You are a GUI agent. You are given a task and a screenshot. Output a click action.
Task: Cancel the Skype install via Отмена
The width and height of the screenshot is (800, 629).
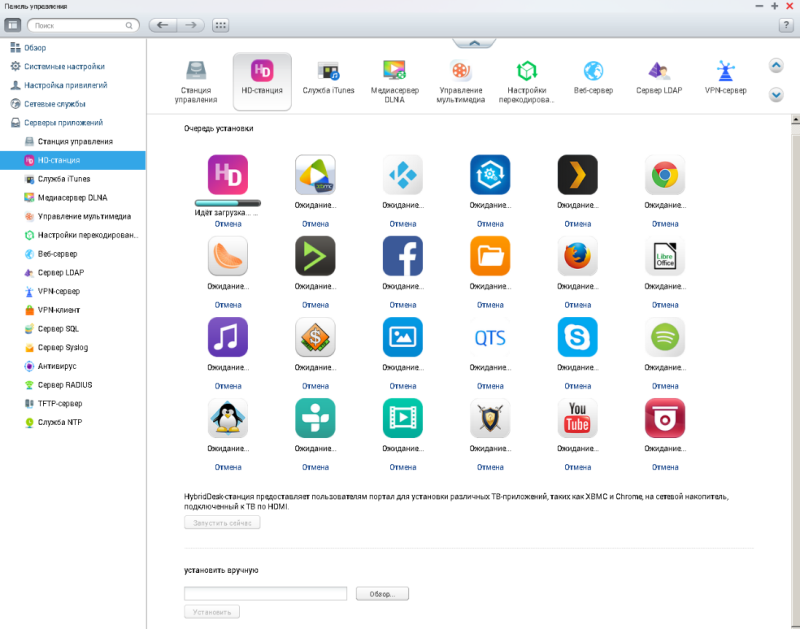(x=578, y=386)
